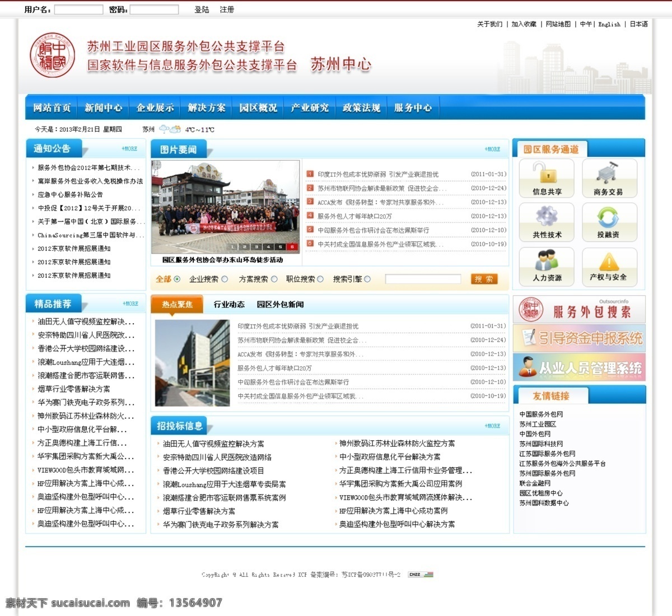The height and width of the screenshot is (616, 672).
Task: Open photo news 服务外包人才每年缺口20万
Action: tap(354, 216)
